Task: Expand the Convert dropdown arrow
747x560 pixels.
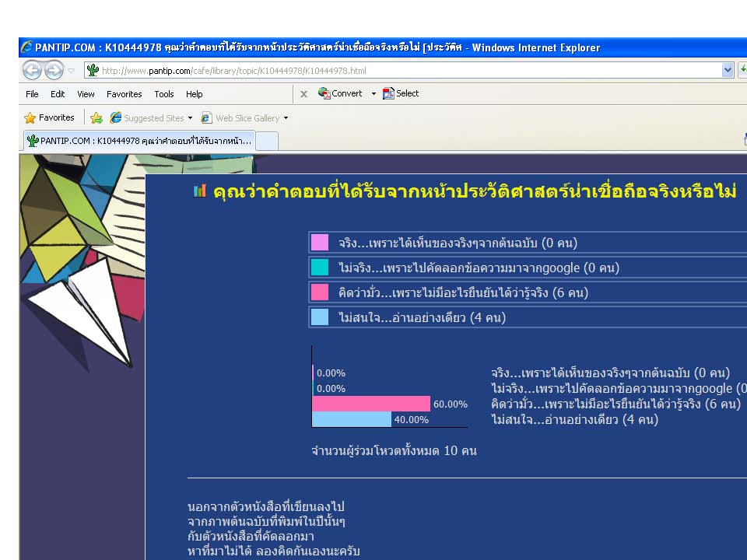Action: 373,93
